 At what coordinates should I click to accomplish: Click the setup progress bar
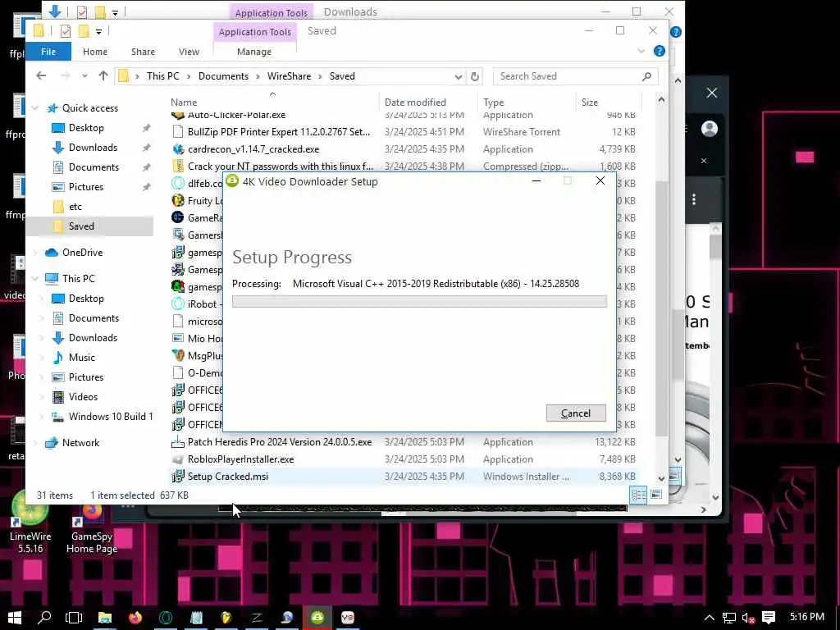(419, 302)
